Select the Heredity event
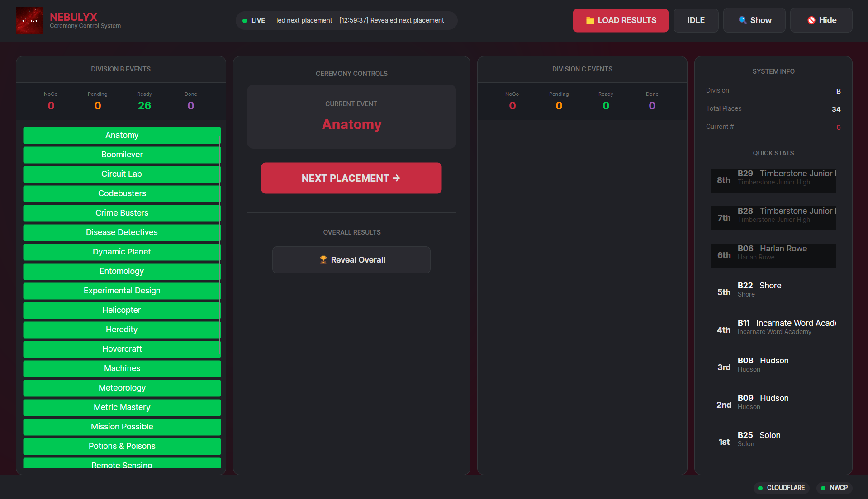This screenshot has height=499, width=868. click(x=122, y=330)
